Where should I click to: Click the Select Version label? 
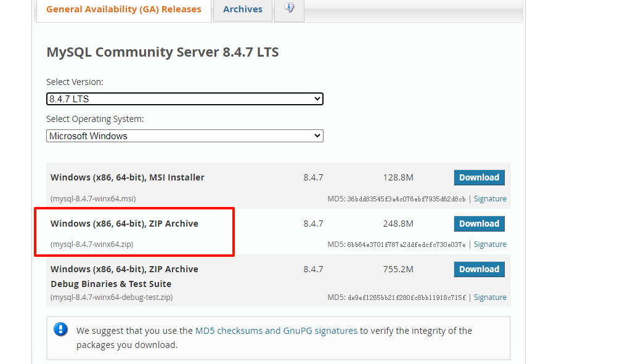click(75, 82)
